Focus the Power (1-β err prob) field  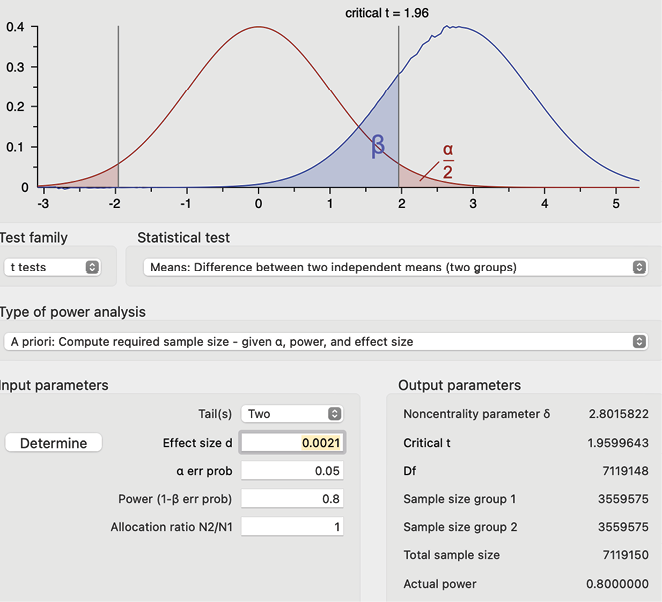[x=292, y=499]
